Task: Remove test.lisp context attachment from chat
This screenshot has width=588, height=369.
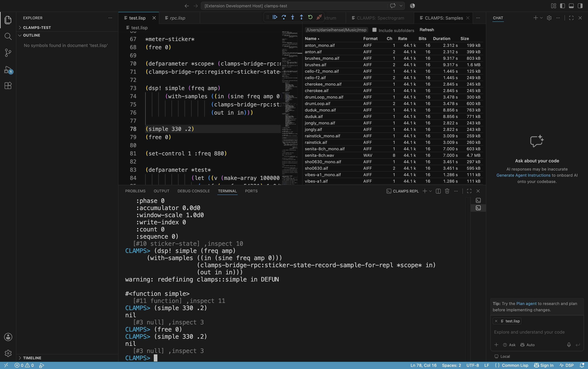Action: [496, 321]
